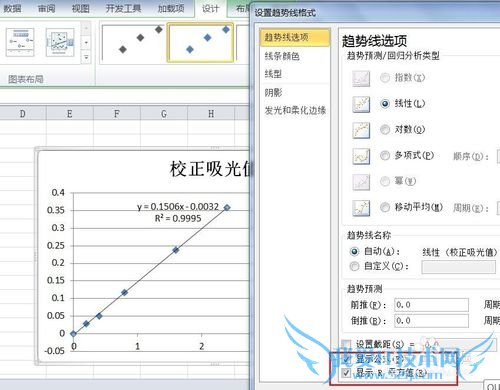This screenshot has height=390, width=500.
Task: Switch to 设计 ribbon tab
Action: point(211,8)
